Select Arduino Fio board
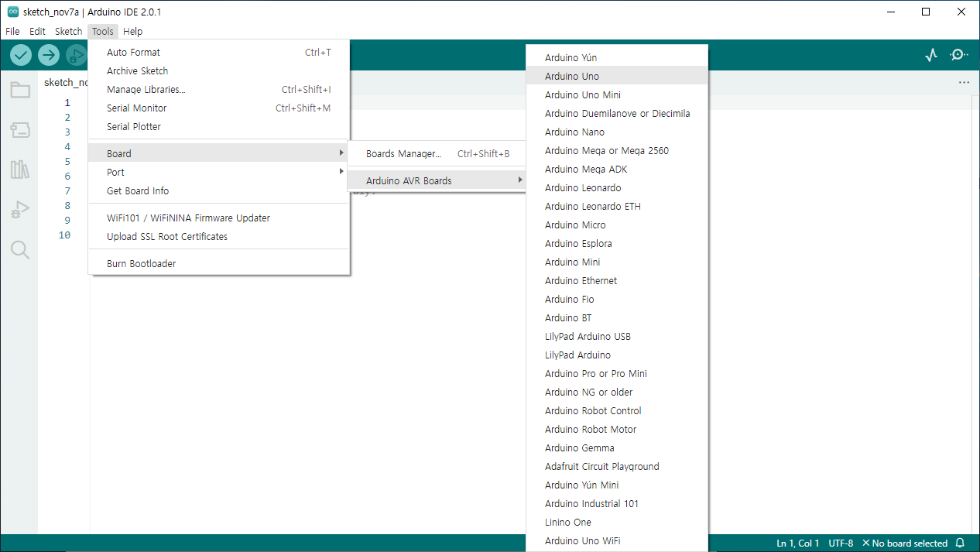The image size is (980, 552). point(617,300)
